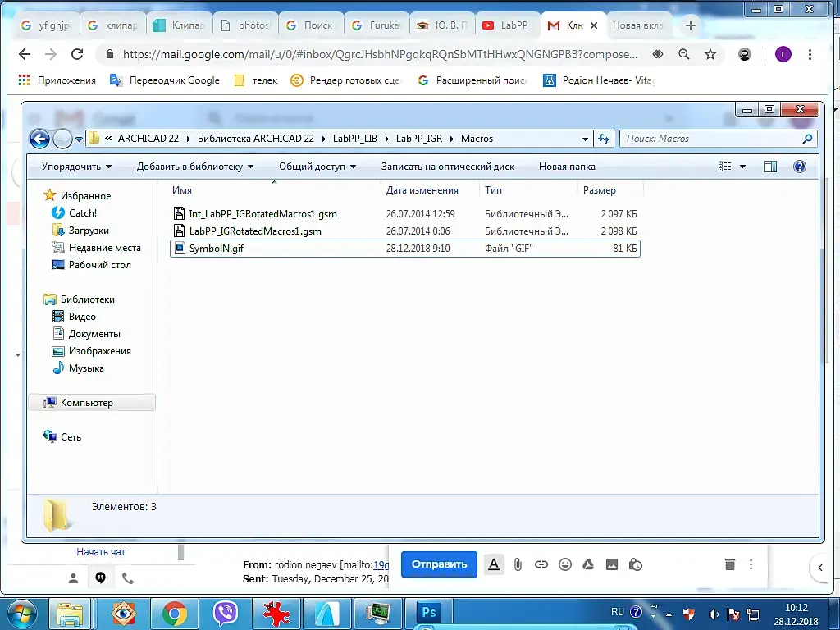Image resolution: width=840 pixels, height=630 pixels.
Task: Click LabPP_IGR breadcrumb segment
Action: pyautogui.click(x=419, y=139)
